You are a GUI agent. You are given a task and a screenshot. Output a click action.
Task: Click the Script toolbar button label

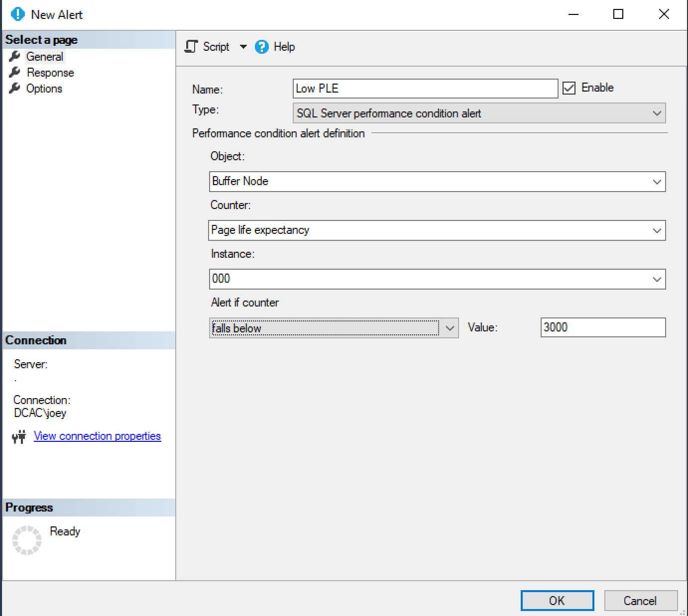[216, 47]
